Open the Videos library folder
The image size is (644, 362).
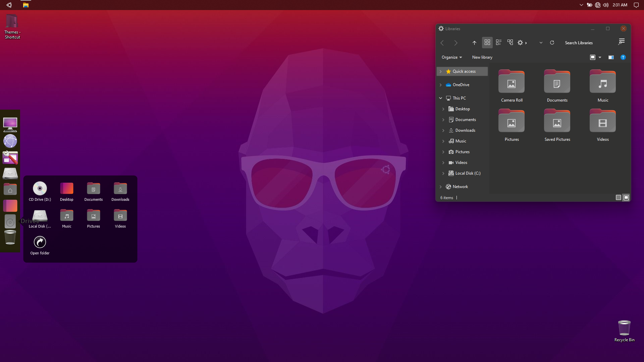pos(602,124)
